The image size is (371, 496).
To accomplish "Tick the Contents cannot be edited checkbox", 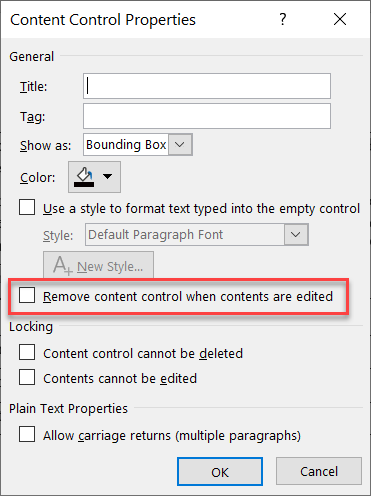I will (27, 377).
